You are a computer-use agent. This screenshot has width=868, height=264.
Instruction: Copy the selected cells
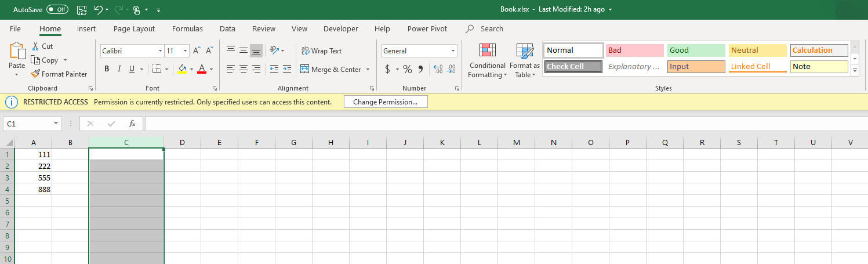point(45,60)
